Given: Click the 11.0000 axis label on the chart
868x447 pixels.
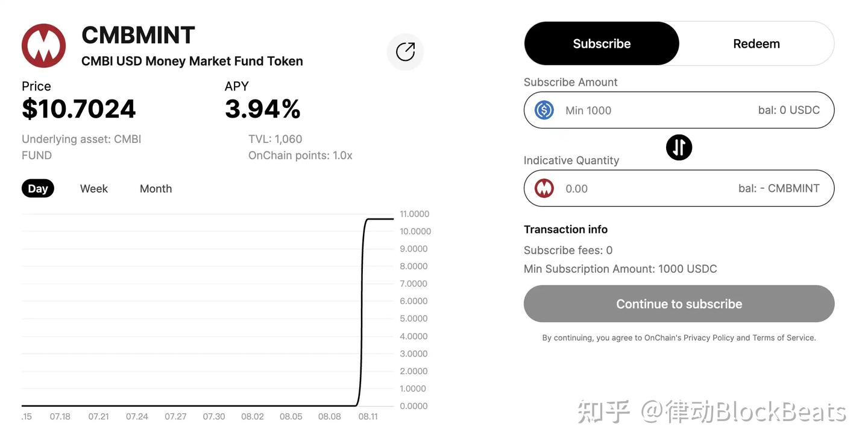Looking at the screenshot, I should coord(414,214).
